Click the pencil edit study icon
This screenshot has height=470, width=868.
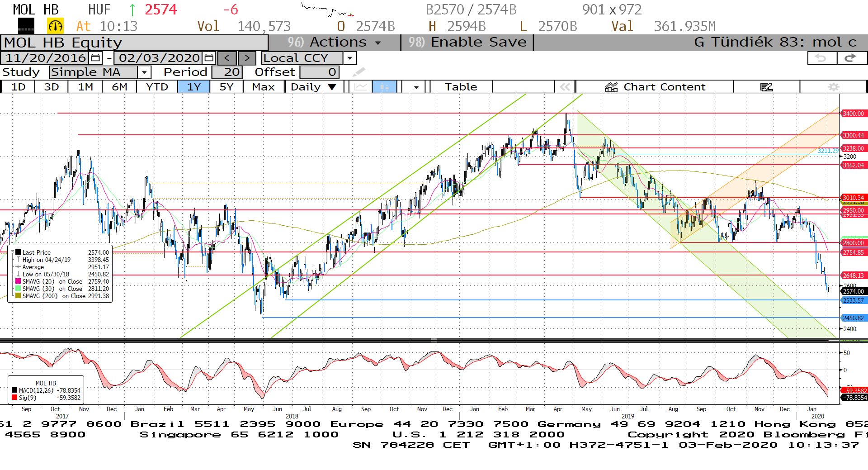[x=359, y=72]
